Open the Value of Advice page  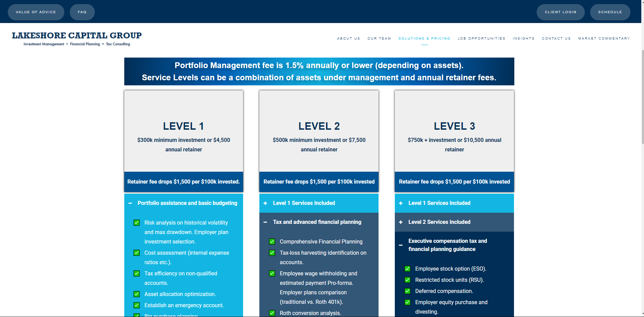point(36,12)
